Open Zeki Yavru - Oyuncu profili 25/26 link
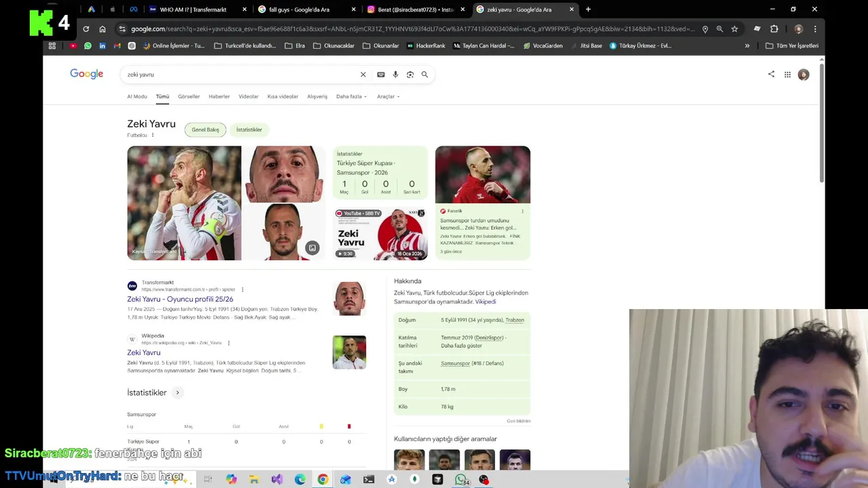868x488 pixels. pyautogui.click(x=180, y=299)
